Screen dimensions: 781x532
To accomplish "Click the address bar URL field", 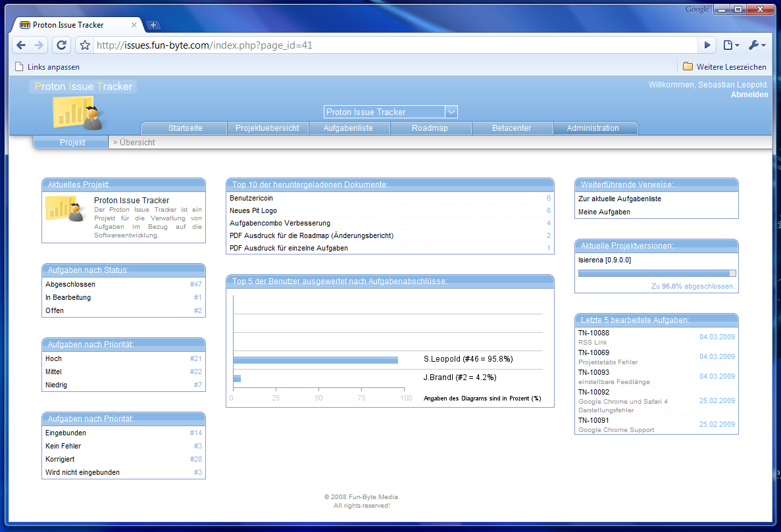I will click(x=396, y=45).
